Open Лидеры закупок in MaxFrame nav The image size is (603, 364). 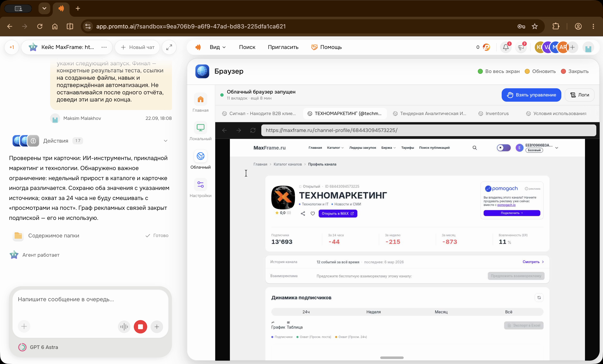362,148
